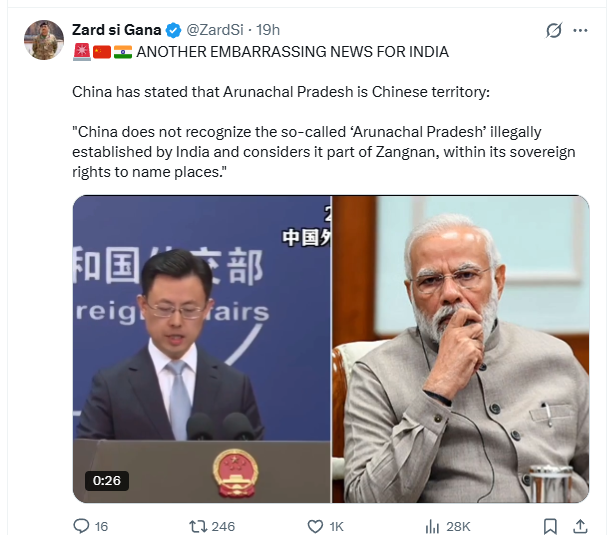Click the 28K views count
This screenshot has height=535, width=614.
(x=458, y=526)
